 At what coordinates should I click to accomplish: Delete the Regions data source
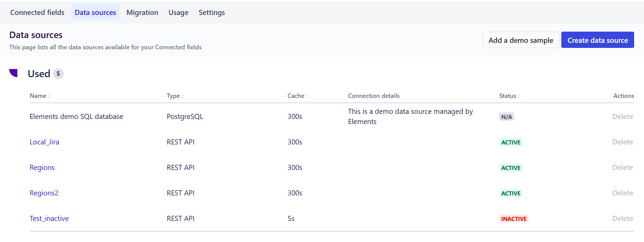coord(623,168)
